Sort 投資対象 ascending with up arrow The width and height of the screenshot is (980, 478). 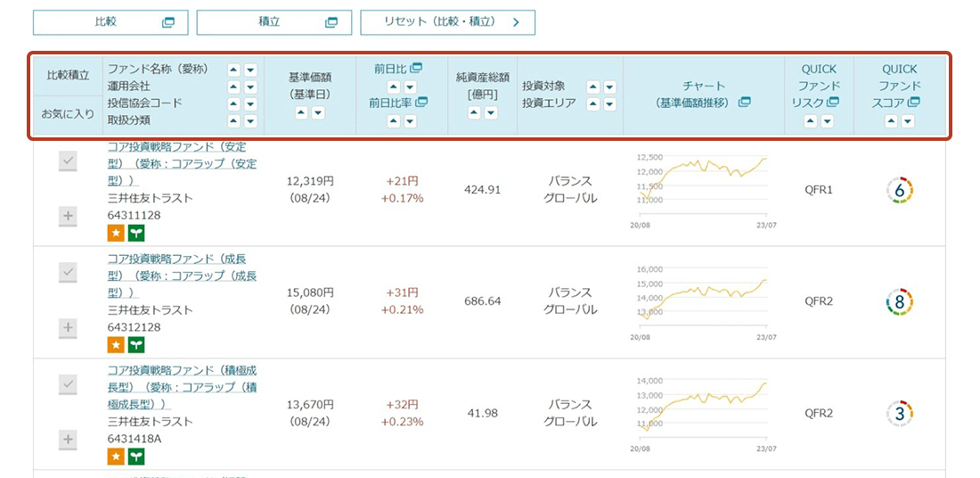coord(593,87)
